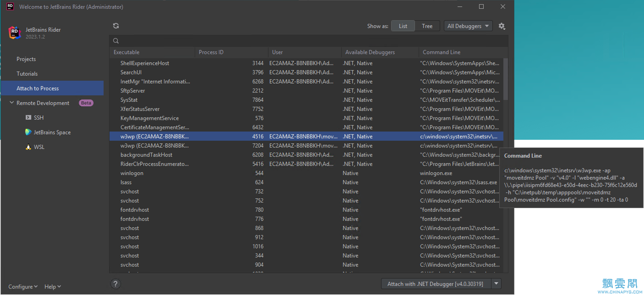
Task: Select the RiderClrProcessEnumerato... row
Action: tap(306, 164)
